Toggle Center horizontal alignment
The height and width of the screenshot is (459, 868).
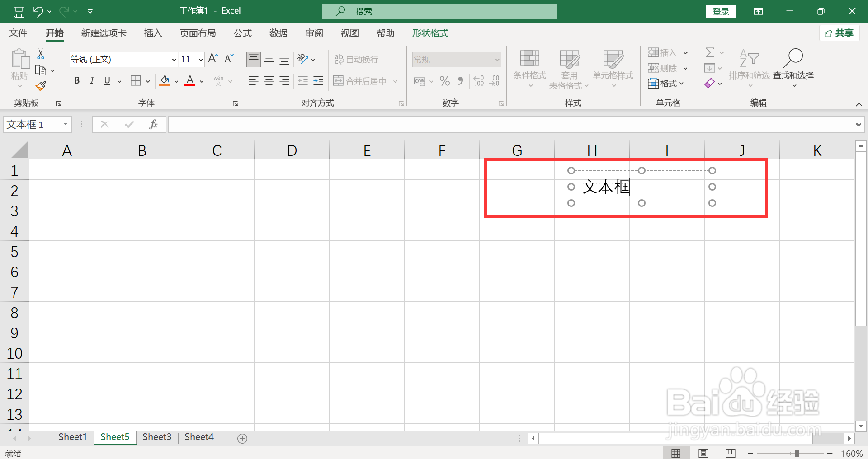tap(269, 81)
